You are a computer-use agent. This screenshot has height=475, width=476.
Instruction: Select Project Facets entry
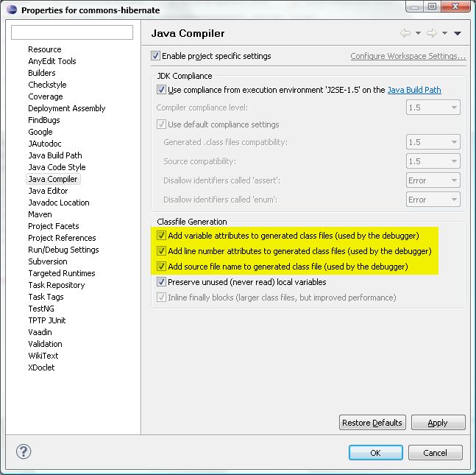54,226
